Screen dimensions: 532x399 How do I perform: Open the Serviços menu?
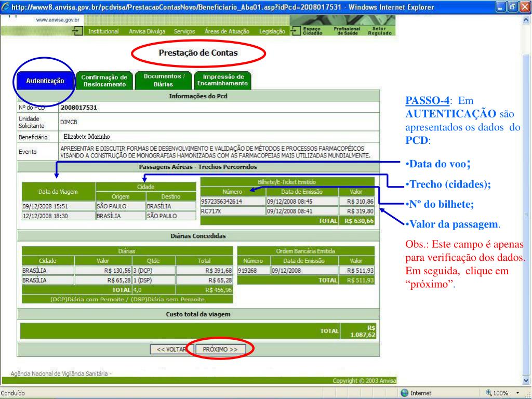click(184, 32)
